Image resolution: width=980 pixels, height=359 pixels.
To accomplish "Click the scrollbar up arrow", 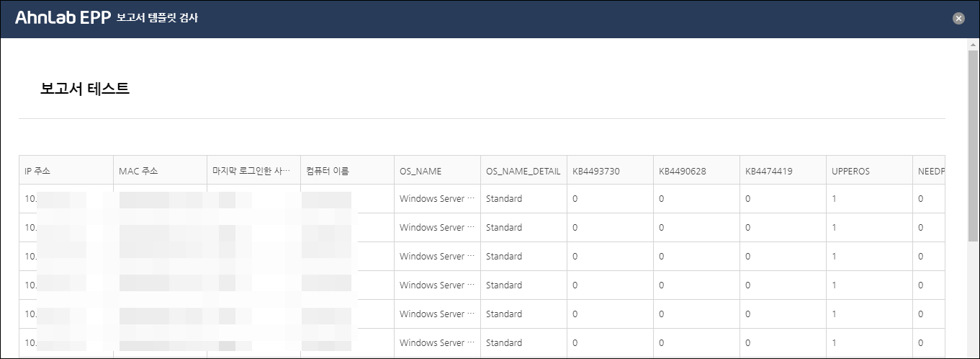I will [x=973, y=44].
